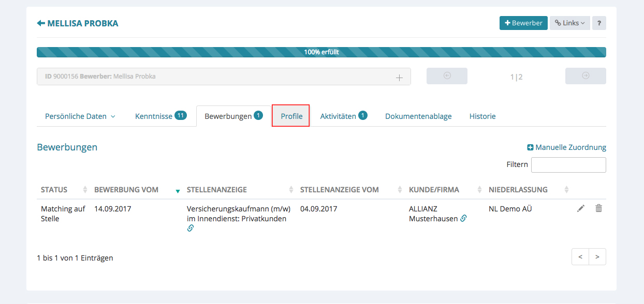Screen dimensions: 644x304
Task: Switch to the Profile tab
Action: click(x=291, y=116)
